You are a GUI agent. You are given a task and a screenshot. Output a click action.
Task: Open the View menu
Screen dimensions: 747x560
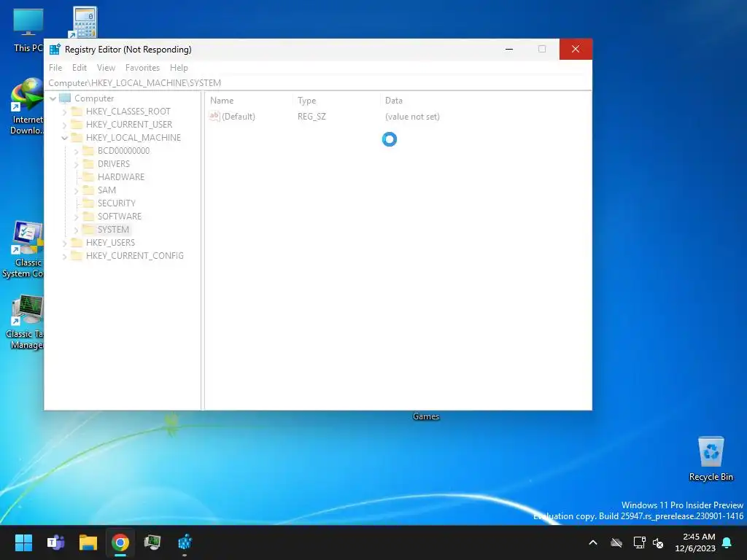click(x=106, y=68)
